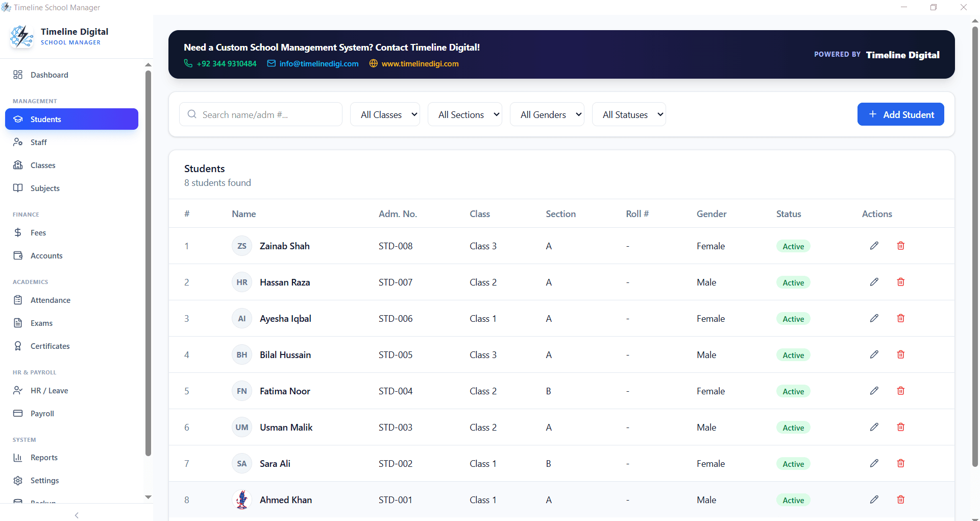Open the Subjects section
Screen dimensions: 980x521
point(46,188)
